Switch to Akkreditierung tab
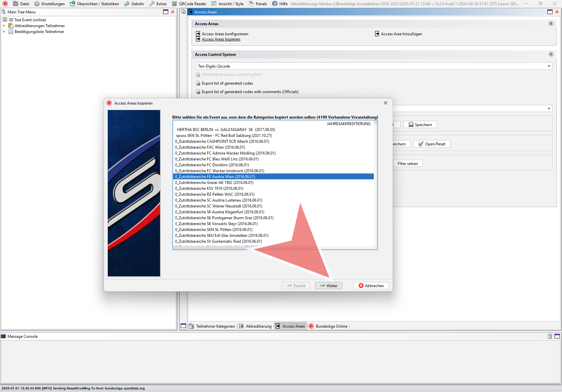Image resolution: width=562 pixels, height=392 pixels. tap(256, 326)
